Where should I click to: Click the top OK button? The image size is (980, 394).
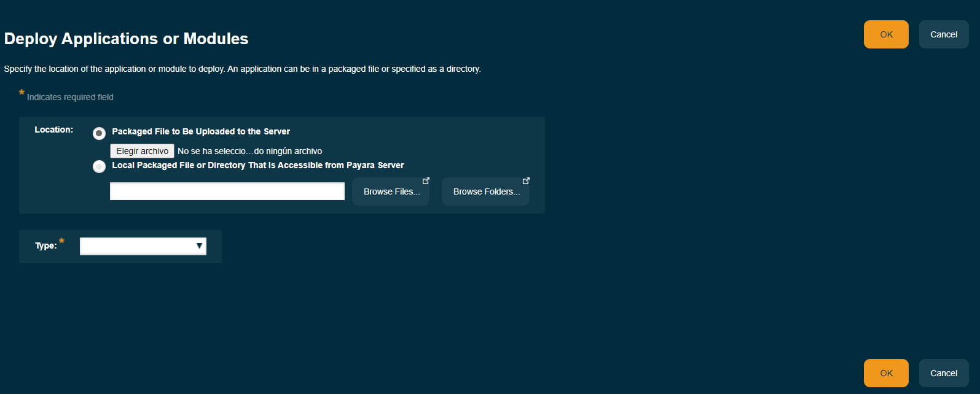tap(885, 34)
